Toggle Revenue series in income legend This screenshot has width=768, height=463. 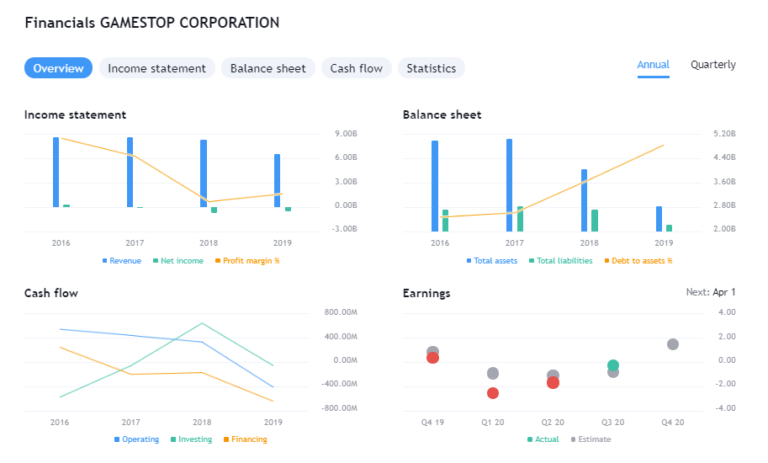(122, 260)
